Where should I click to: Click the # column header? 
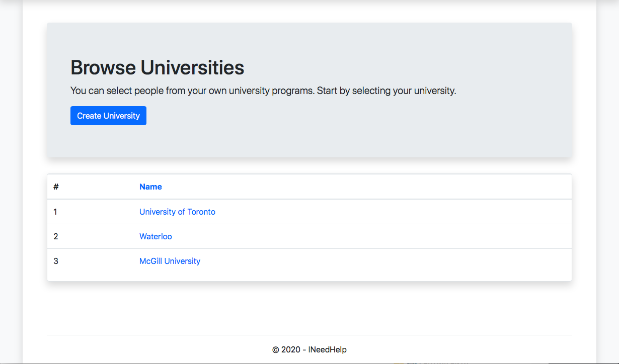[x=56, y=187]
